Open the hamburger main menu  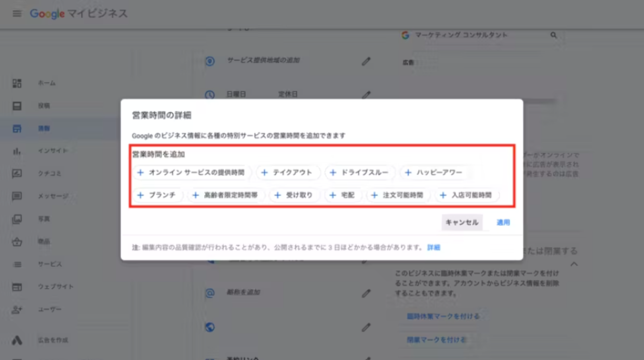point(17,14)
